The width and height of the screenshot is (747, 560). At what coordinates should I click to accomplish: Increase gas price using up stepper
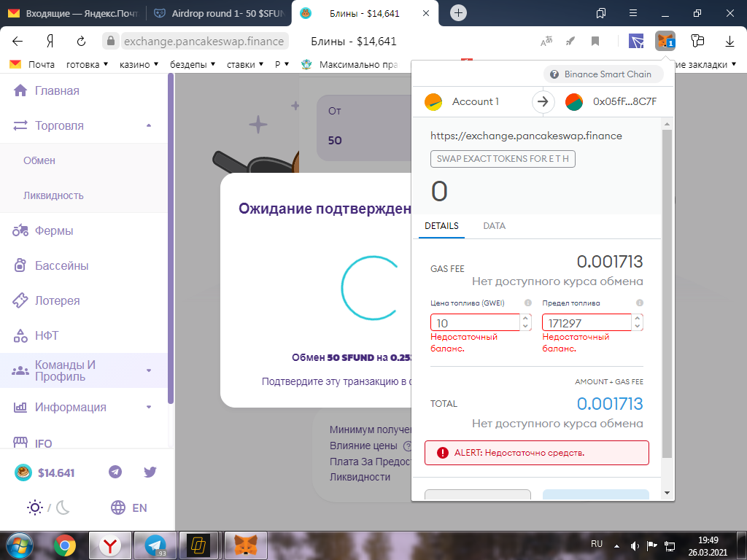(x=525, y=319)
